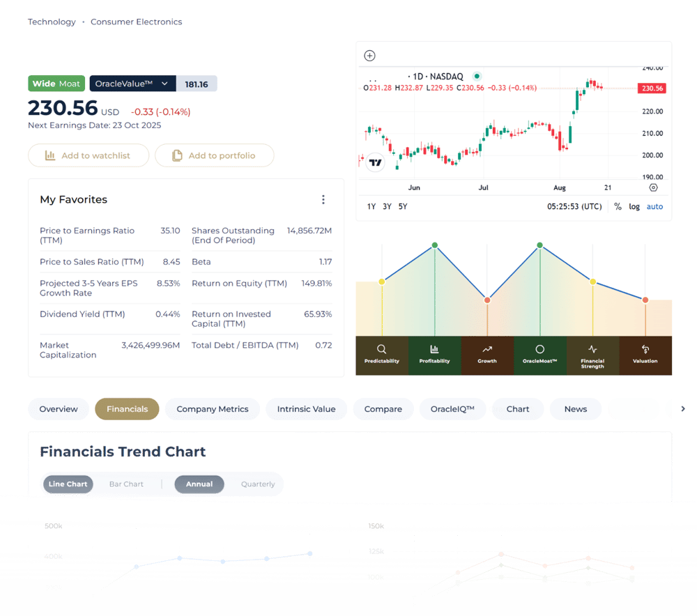
Task: Click the Financials Trend Chart heading
Action: pyautogui.click(x=123, y=452)
